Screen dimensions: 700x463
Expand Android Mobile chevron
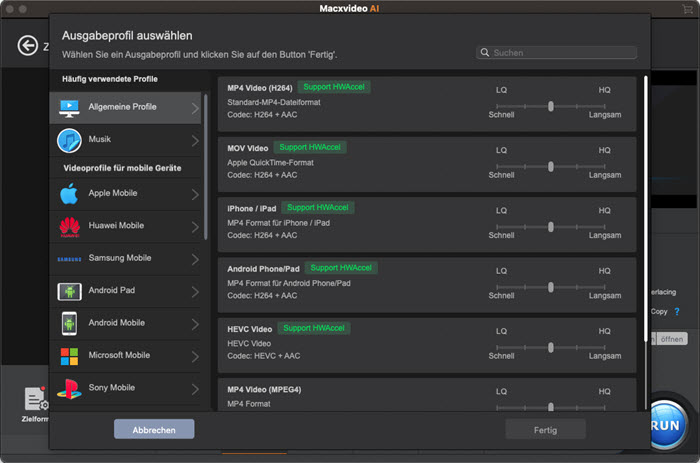[x=195, y=324]
